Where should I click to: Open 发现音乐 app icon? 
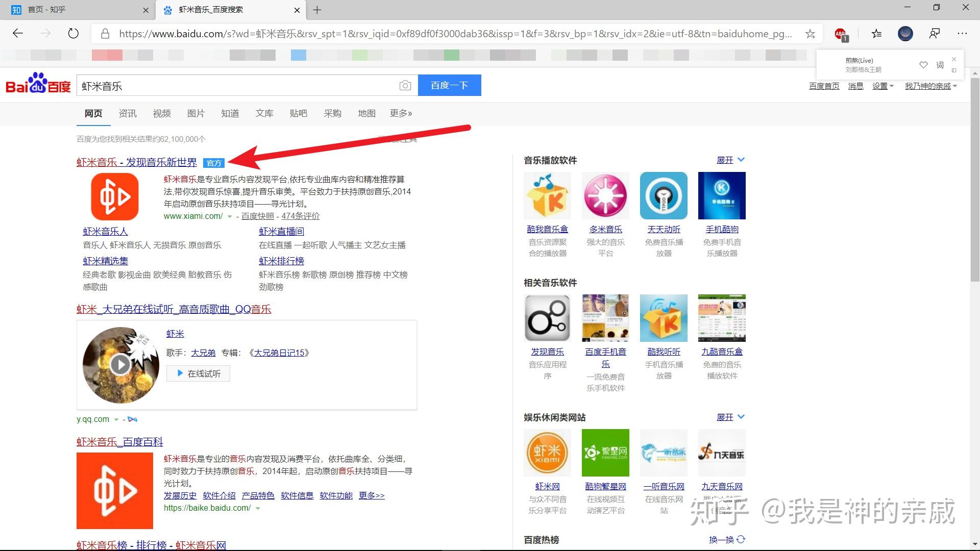[x=548, y=318]
